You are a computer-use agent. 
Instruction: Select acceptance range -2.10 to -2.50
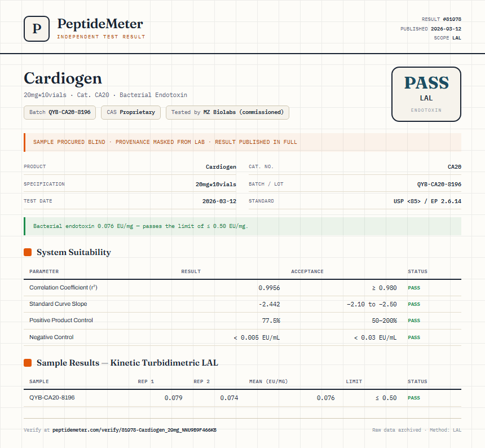pos(372,304)
